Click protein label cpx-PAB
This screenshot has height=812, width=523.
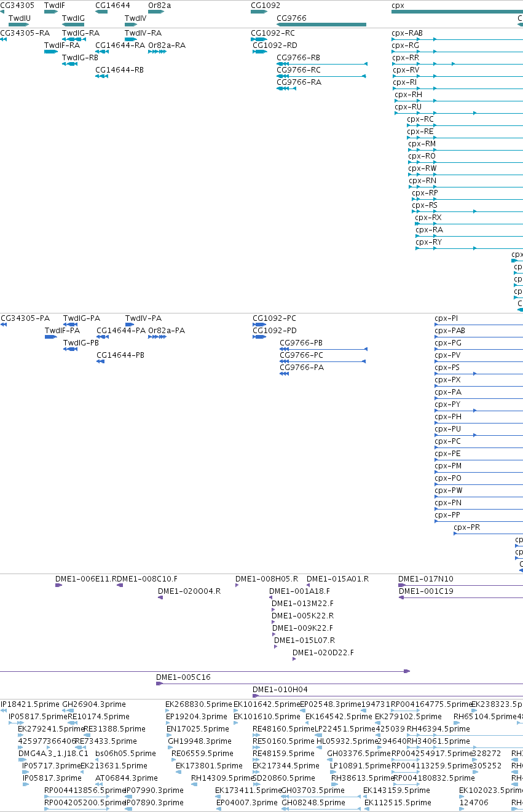pos(450,331)
